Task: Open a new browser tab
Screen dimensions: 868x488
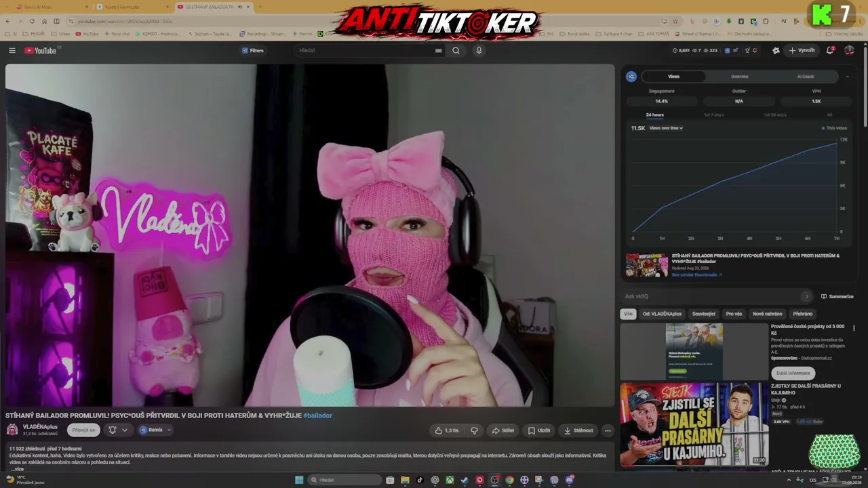Action: pos(261,7)
